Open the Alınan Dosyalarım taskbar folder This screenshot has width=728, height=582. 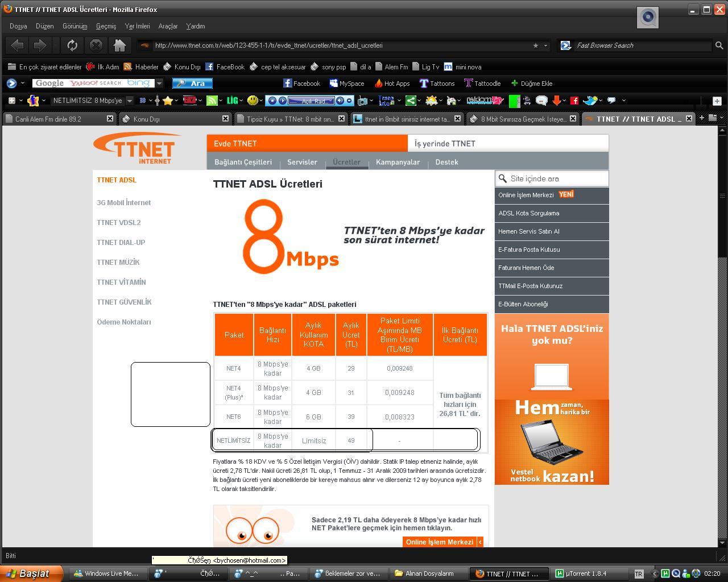point(429,573)
